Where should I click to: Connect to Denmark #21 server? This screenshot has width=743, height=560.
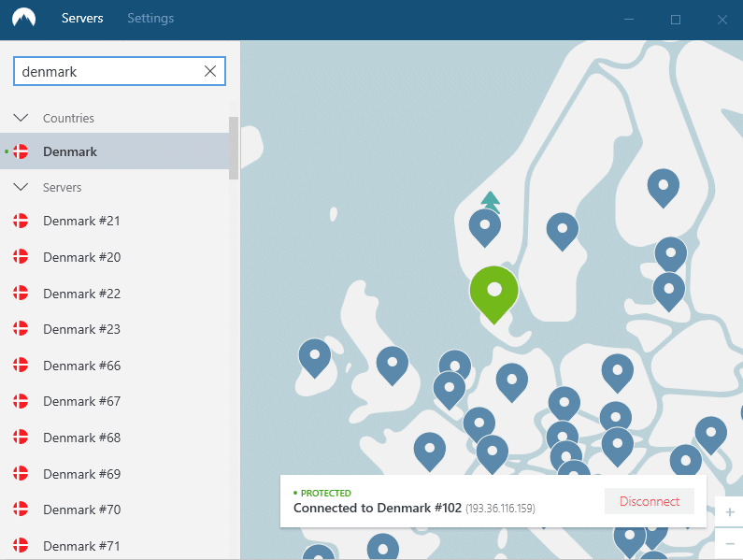click(115, 221)
